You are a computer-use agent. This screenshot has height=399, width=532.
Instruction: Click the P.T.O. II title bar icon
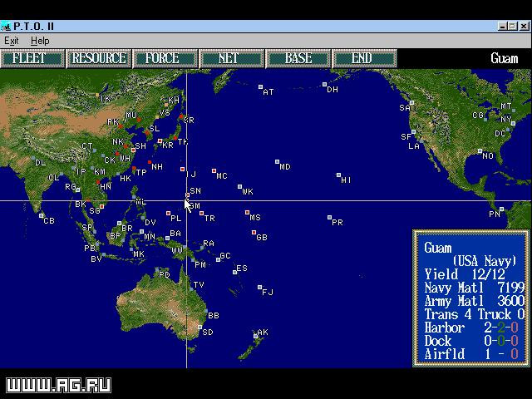click(x=6, y=26)
